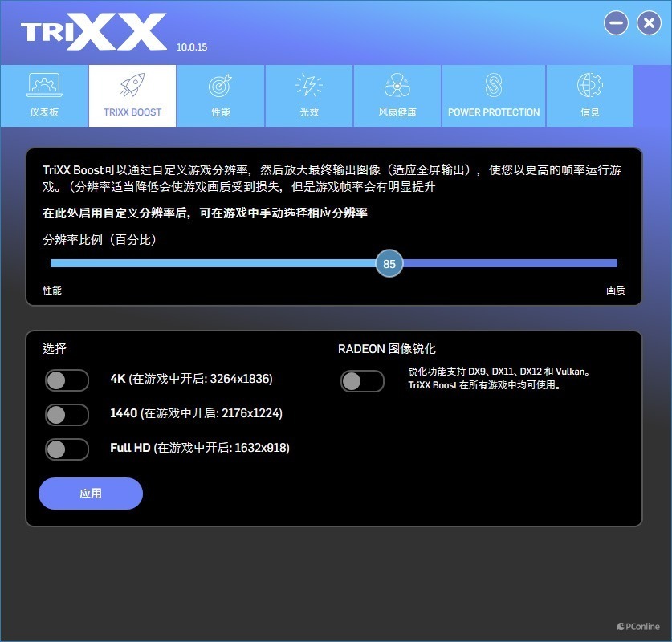Click the 4K (在游戏中开启: 3264x1836) label
This screenshot has width=672, height=642.
192,379
